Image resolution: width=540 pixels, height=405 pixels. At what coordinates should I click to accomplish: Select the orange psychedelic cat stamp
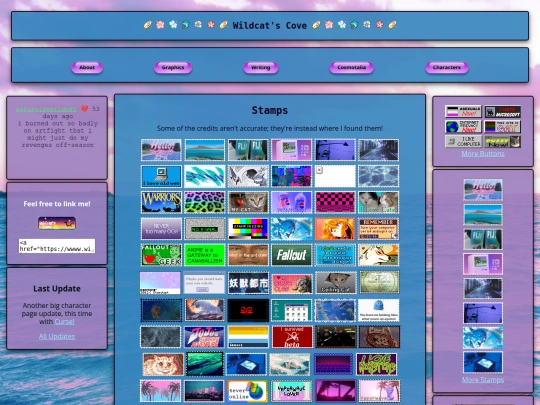163,364
